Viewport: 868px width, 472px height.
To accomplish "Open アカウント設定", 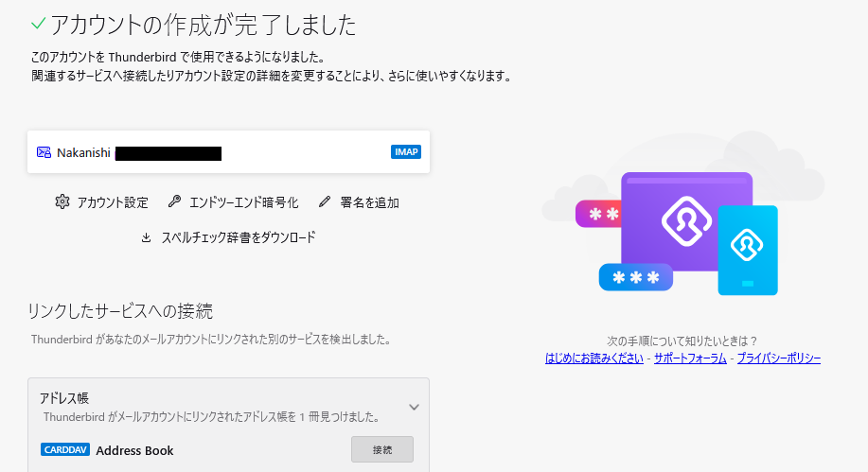I will [x=113, y=202].
